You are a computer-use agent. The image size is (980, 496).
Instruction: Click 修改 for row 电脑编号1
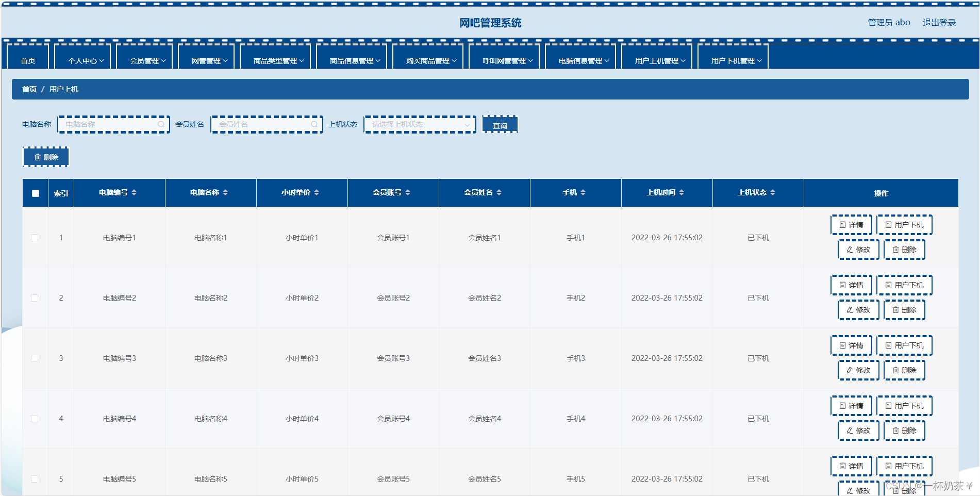click(858, 250)
